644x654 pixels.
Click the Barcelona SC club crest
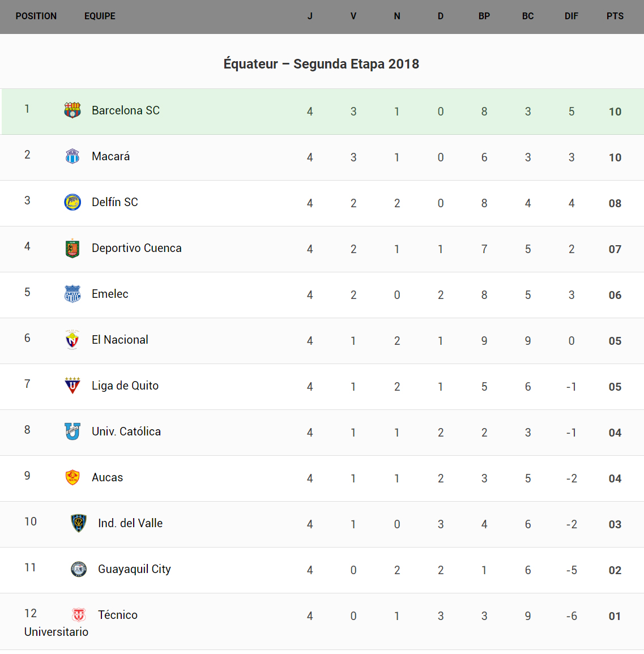click(x=72, y=110)
